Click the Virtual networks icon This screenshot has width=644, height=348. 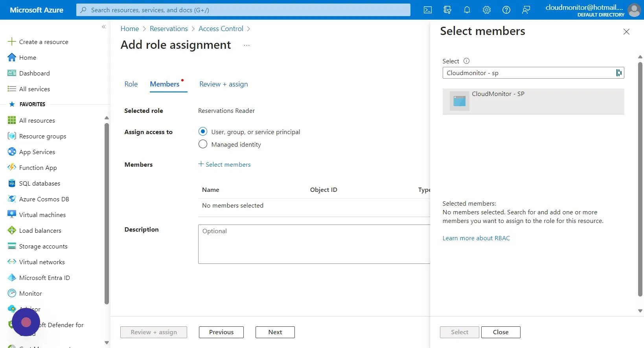tap(12, 262)
